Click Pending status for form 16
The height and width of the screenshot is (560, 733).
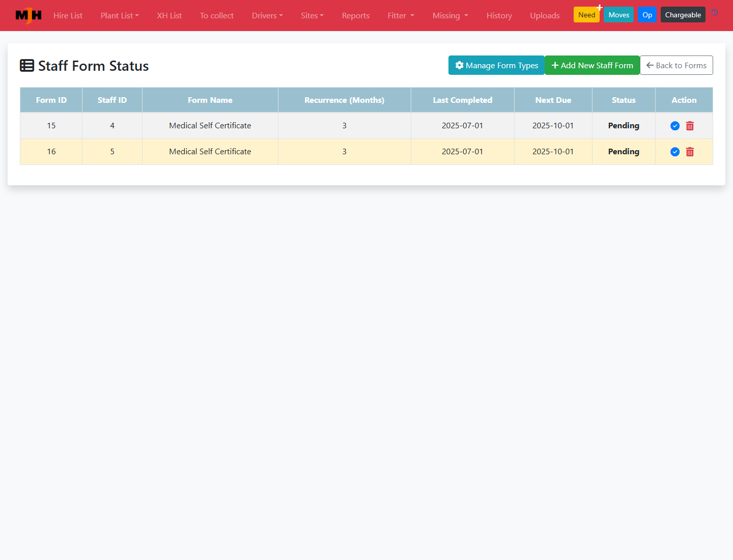pyautogui.click(x=624, y=151)
